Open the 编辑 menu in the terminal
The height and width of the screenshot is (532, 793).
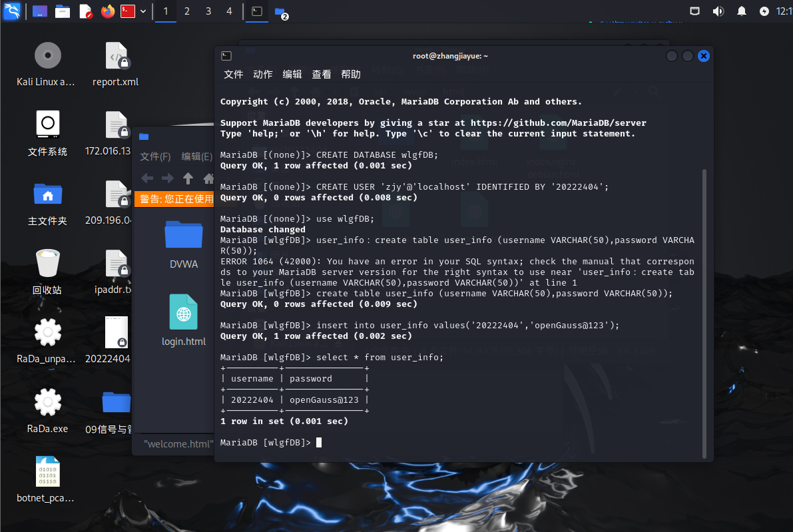(x=292, y=75)
